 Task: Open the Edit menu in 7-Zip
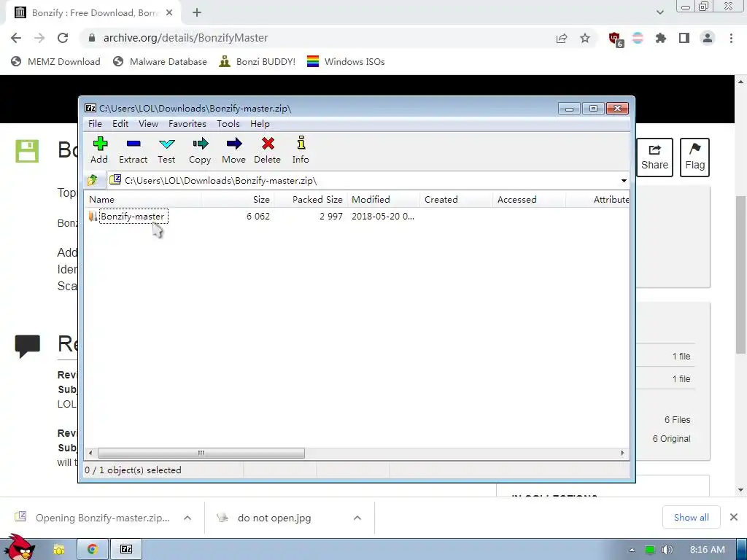click(120, 124)
